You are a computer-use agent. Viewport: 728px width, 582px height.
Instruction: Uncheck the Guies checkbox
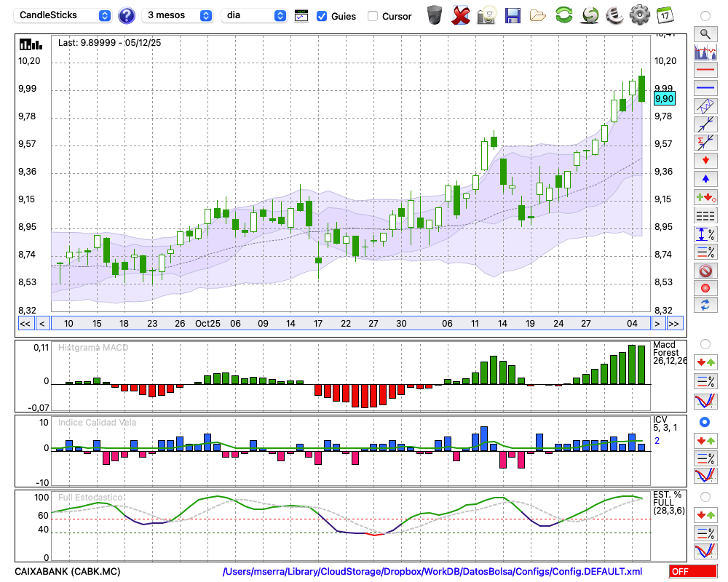321,16
